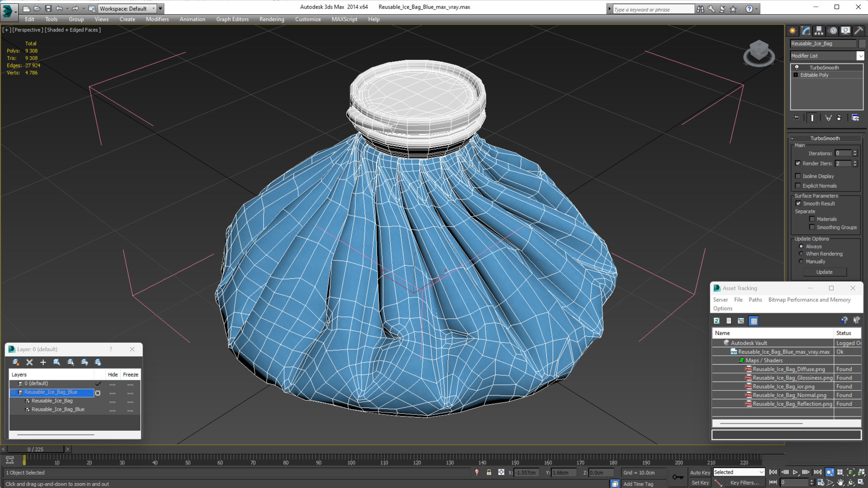Click the search keyword input field
Screen dimensions: 868x488
(x=654, y=9)
